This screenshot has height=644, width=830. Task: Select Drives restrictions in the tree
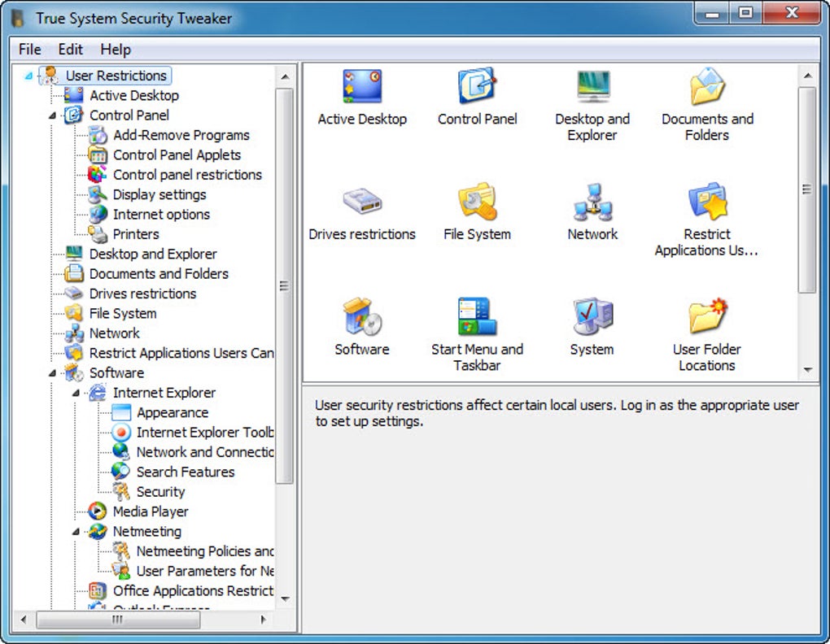click(143, 294)
